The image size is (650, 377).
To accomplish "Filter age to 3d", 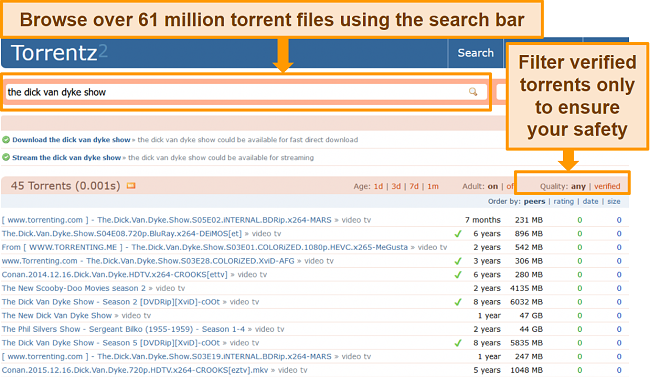I will click(396, 186).
